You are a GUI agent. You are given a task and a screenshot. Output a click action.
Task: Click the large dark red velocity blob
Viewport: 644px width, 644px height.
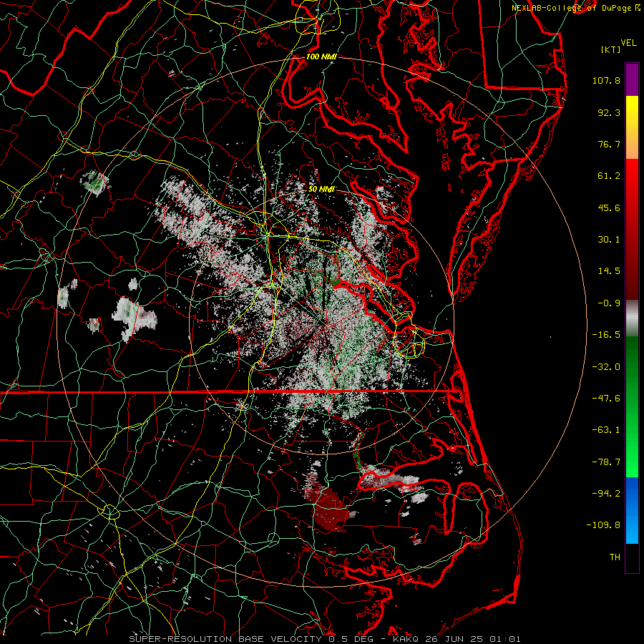[328, 509]
